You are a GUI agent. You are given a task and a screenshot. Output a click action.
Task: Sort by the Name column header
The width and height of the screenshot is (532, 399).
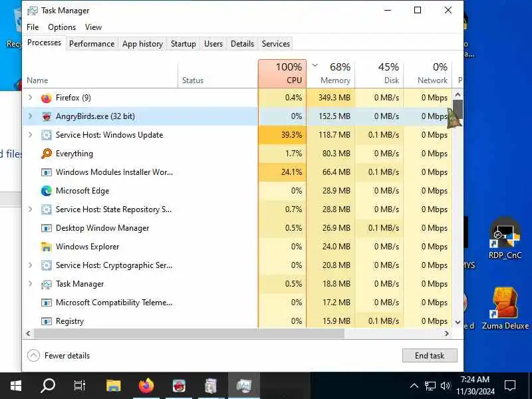[x=100, y=74]
